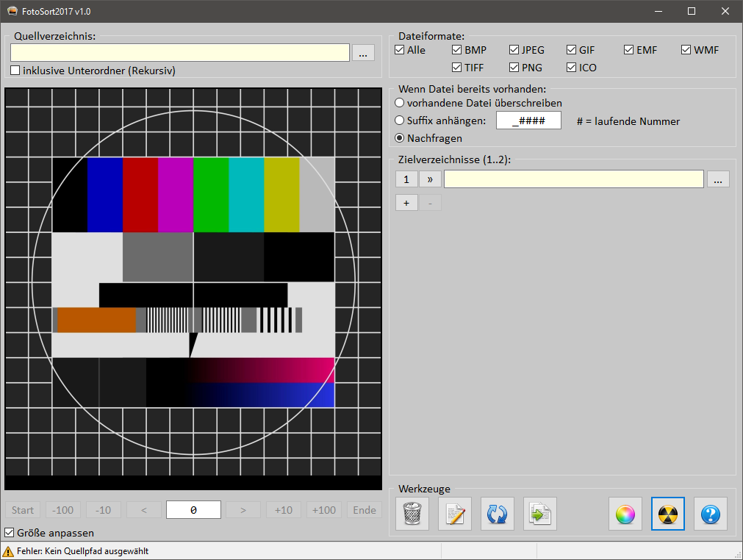Click the document with pencil icon

[x=455, y=514]
